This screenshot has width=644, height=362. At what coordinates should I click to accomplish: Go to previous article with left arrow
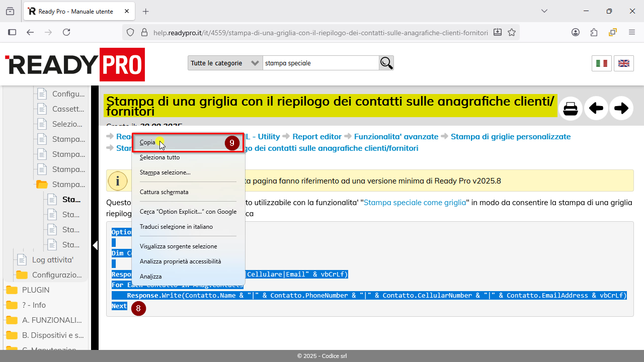point(596,109)
